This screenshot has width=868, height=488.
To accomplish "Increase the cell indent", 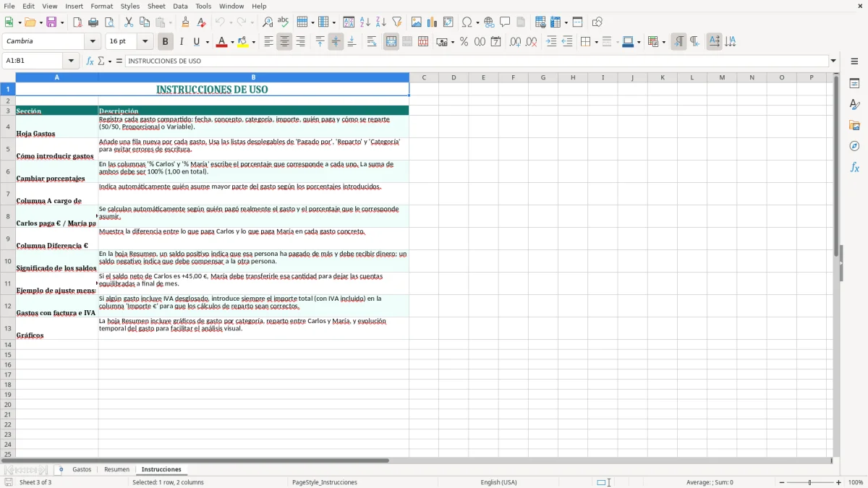I will [x=551, y=42].
